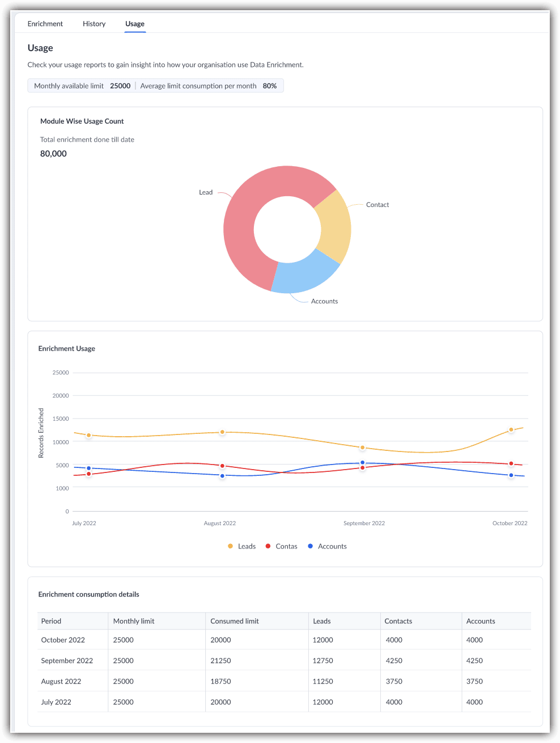The image size is (560, 743).
Task: Toggle the Leads legend item
Action: pos(242,546)
